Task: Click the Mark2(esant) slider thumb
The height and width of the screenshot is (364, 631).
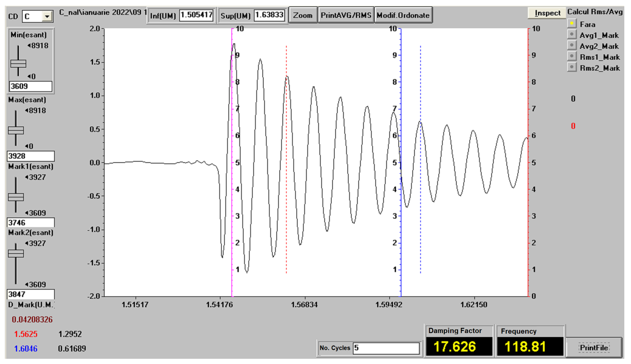Action: (x=16, y=254)
